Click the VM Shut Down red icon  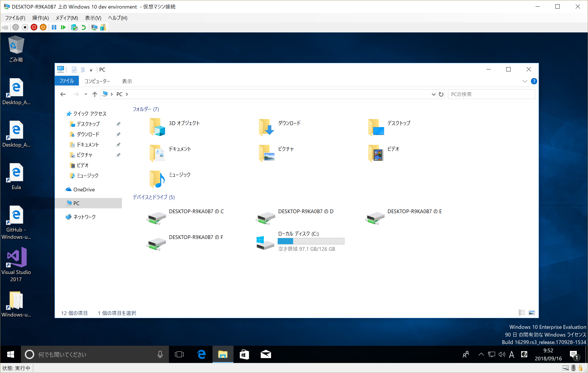pyautogui.click(x=34, y=27)
